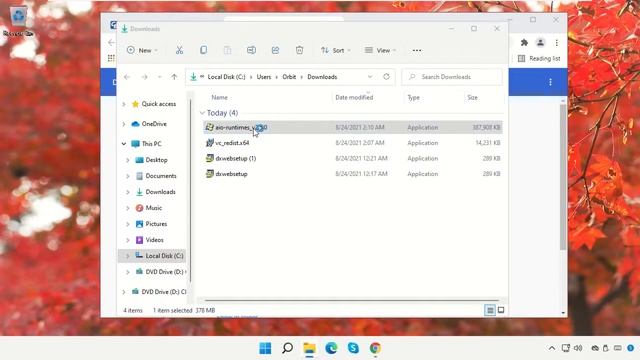Open taskbar Search magnifier
This screenshot has width=640, height=360.
click(x=287, y=348)
